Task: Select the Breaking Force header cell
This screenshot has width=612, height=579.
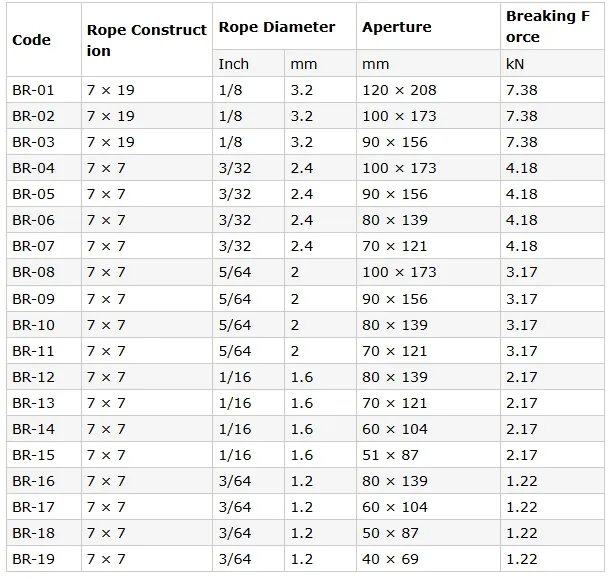Action: pos(552,27)
